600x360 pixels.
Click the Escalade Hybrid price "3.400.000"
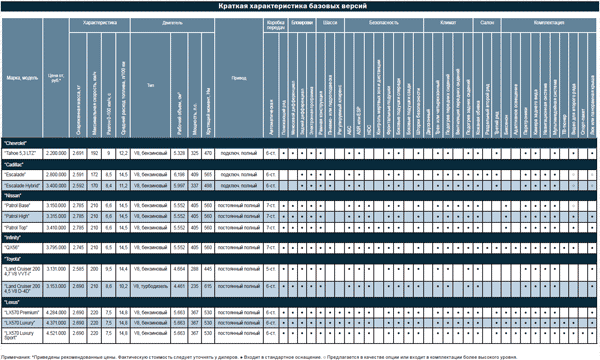click(56, 186)
